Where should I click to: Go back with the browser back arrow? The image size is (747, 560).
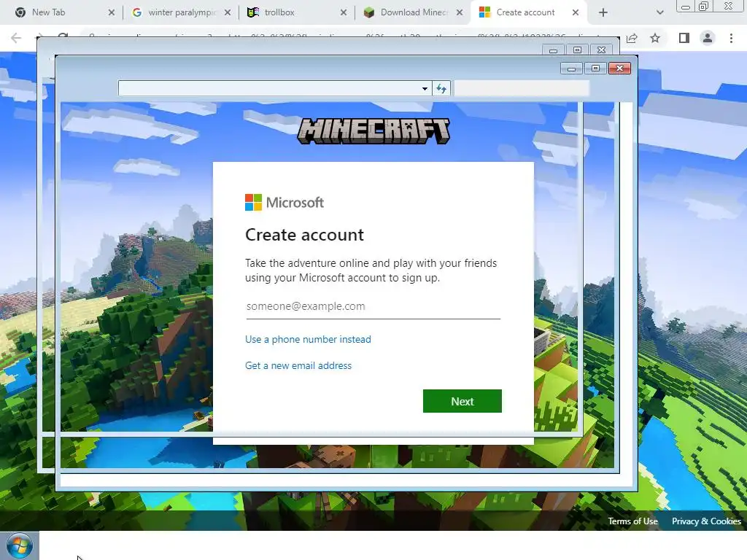16,38
